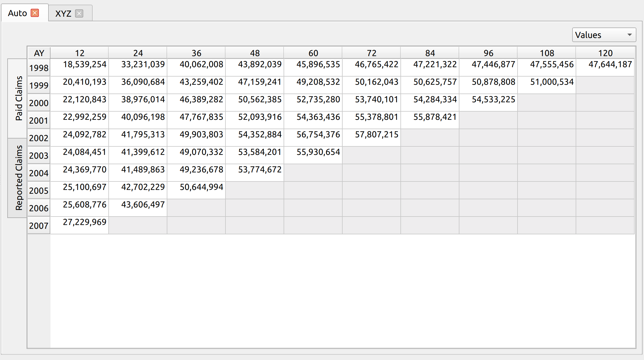Viewport: 644px width, 360px height.
Task: Close the XYZ tab with grey X
Action: [x=79, y=13]
